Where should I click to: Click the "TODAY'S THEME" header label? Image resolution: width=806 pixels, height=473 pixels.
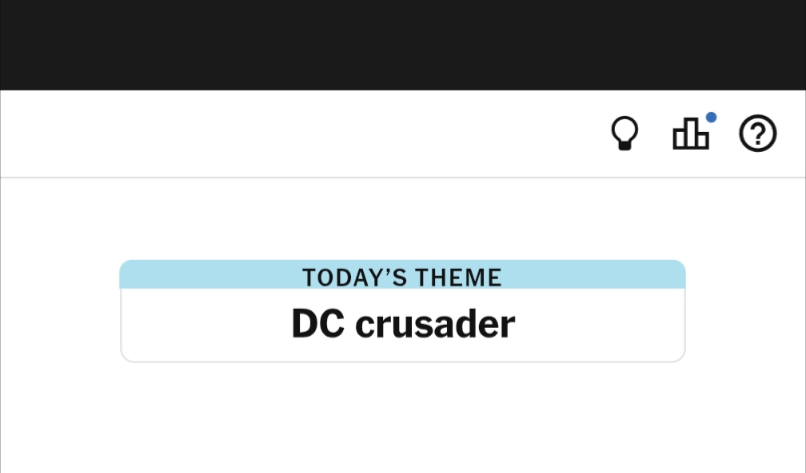click(x=402, y=277)
